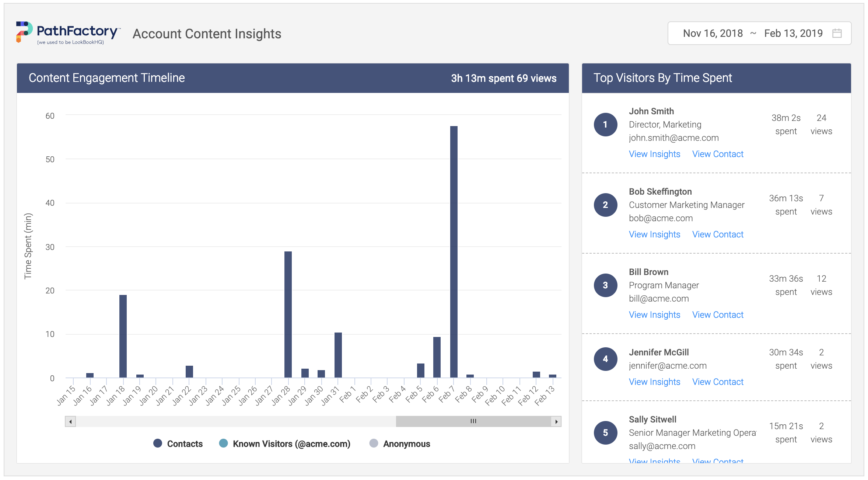
Task: Click rank badge 4 for Jennifer McGill
Action: click(x=605, y=359)
